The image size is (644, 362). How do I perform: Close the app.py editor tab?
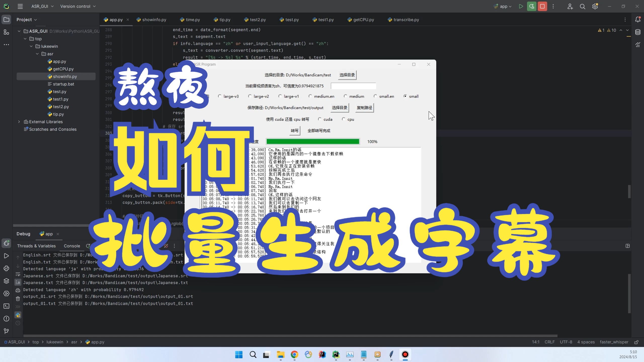click(128, 20)
